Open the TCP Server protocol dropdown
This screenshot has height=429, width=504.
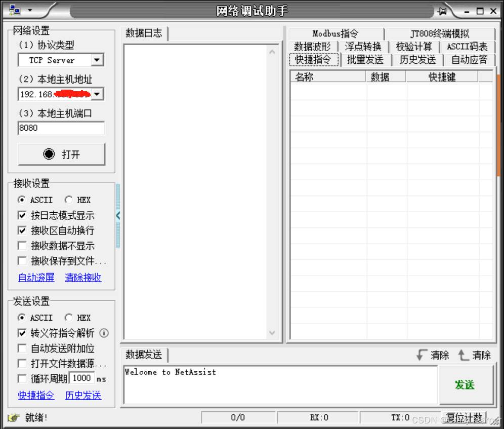click(x=97, y=60)
